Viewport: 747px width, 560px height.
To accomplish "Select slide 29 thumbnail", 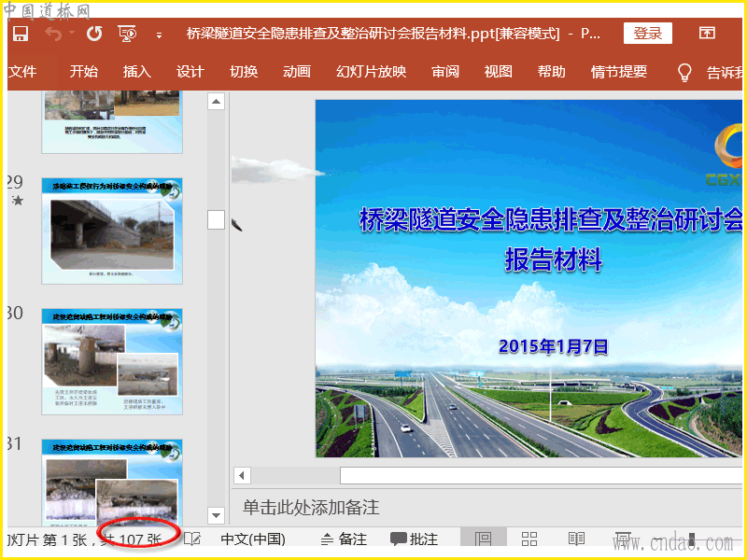I will [112, 231].
